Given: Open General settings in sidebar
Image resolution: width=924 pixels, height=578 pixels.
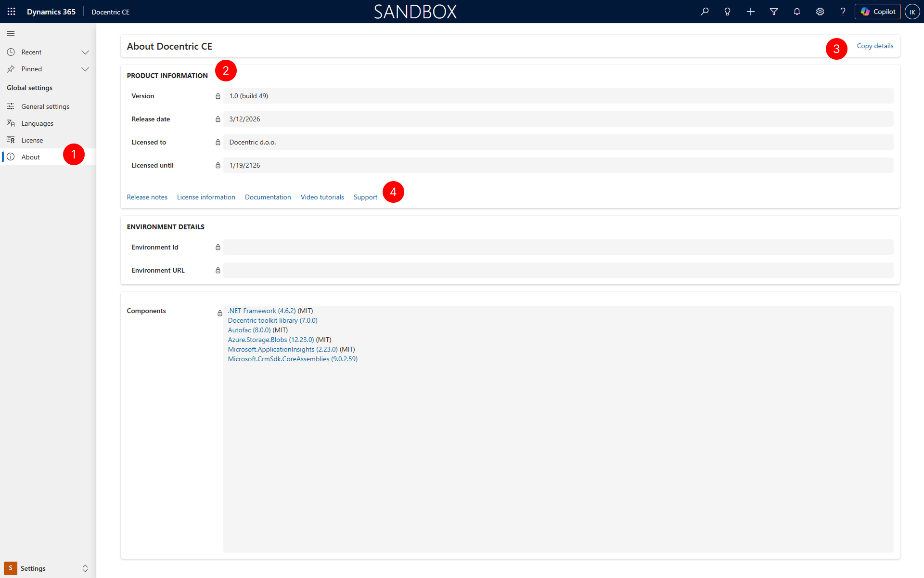Looking at the screenshot, I should pos(48,106).
